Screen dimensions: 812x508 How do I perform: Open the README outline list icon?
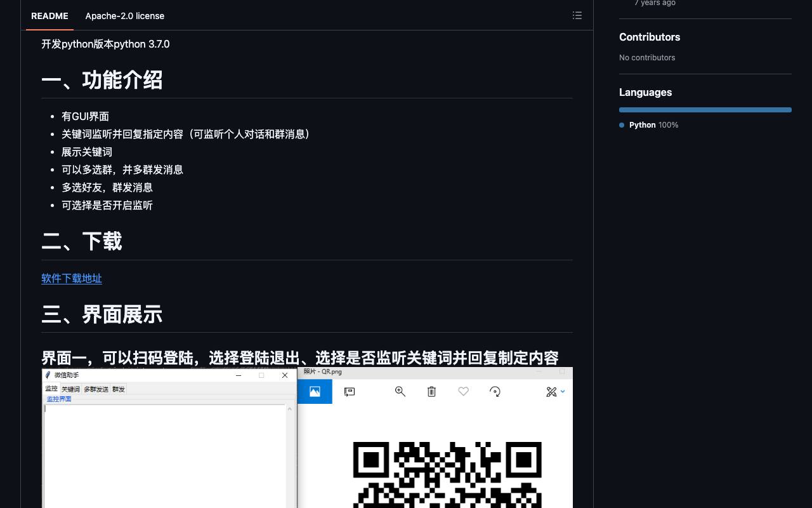[x=577, y=15]
